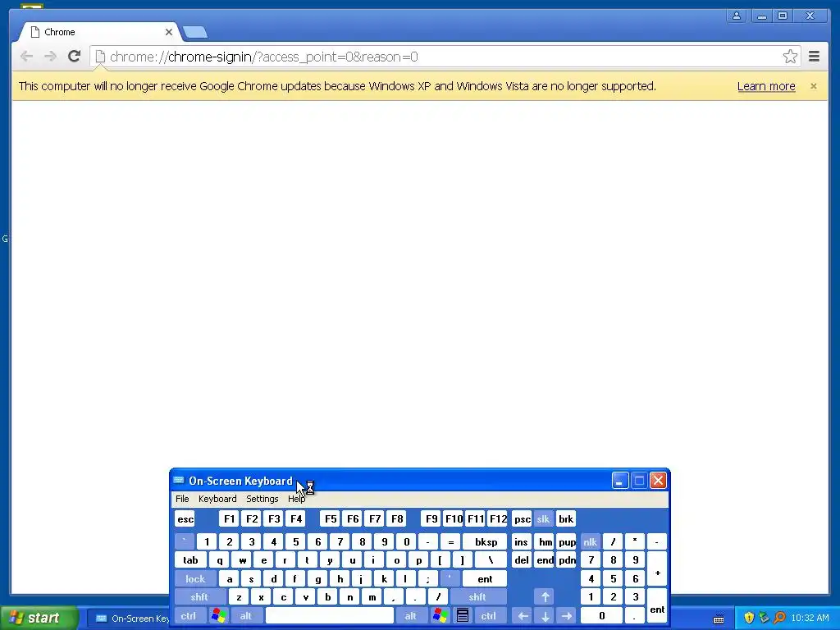Select the Chrome tab
The height and width of the screenshot is (630, 840).
(x=99, y=32)
